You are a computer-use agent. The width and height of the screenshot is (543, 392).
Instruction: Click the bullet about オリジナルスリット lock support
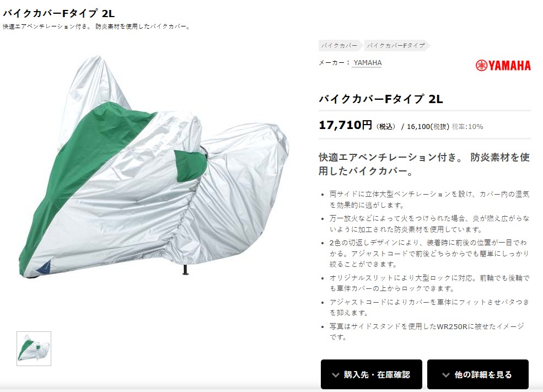pos(429,283)
